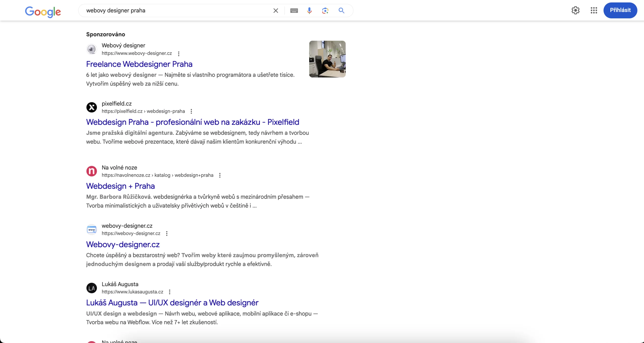The height and width of the screenshot is (343, 644).
Task: Start voice search with microphone icon
Action: coord(309,11)
